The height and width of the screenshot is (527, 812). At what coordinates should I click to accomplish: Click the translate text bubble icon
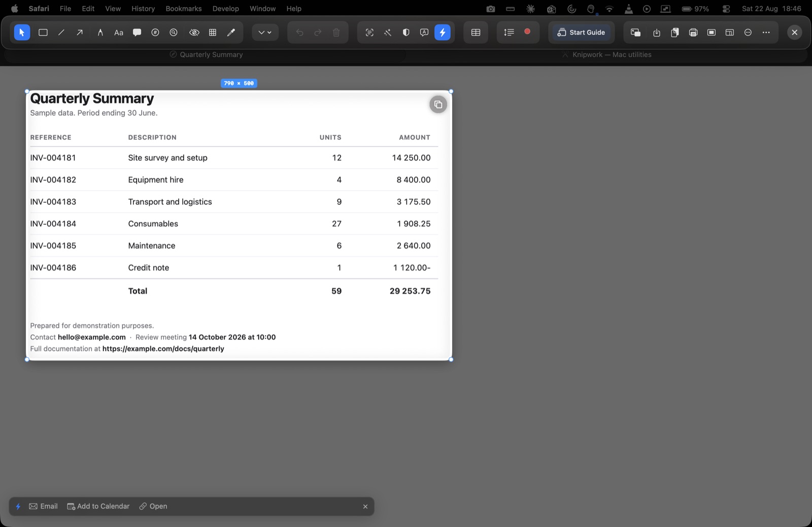424,32
